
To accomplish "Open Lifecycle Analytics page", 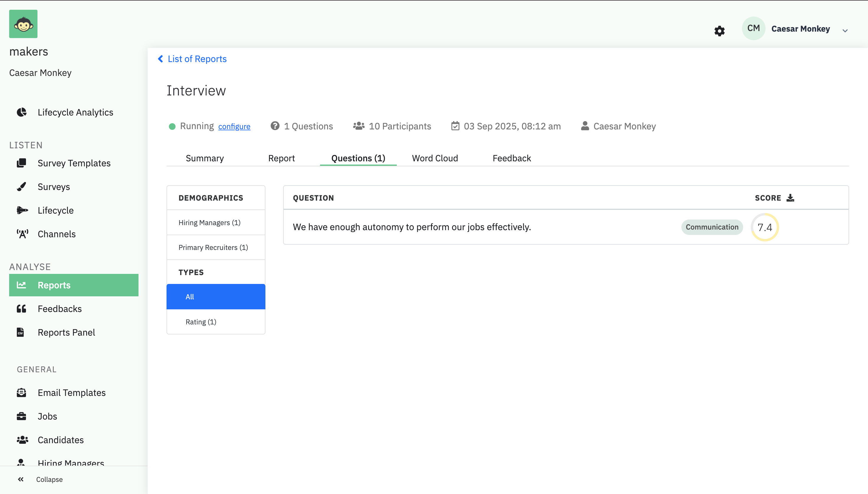I will pos(75,112).
